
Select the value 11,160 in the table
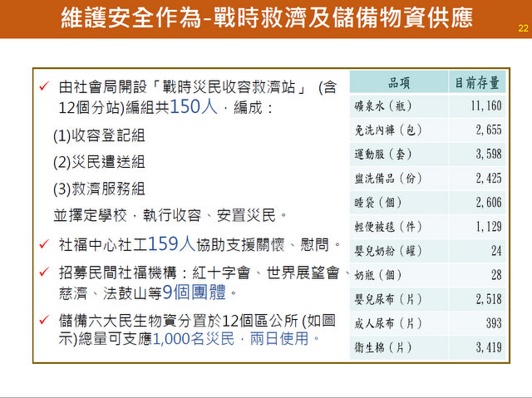tap(486, 106)
